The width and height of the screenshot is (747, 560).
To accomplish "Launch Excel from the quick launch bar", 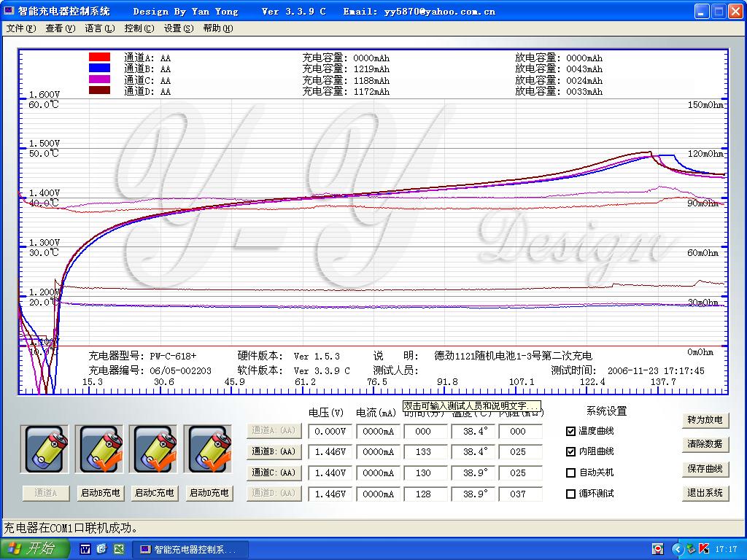I will (x=118, y=549).
